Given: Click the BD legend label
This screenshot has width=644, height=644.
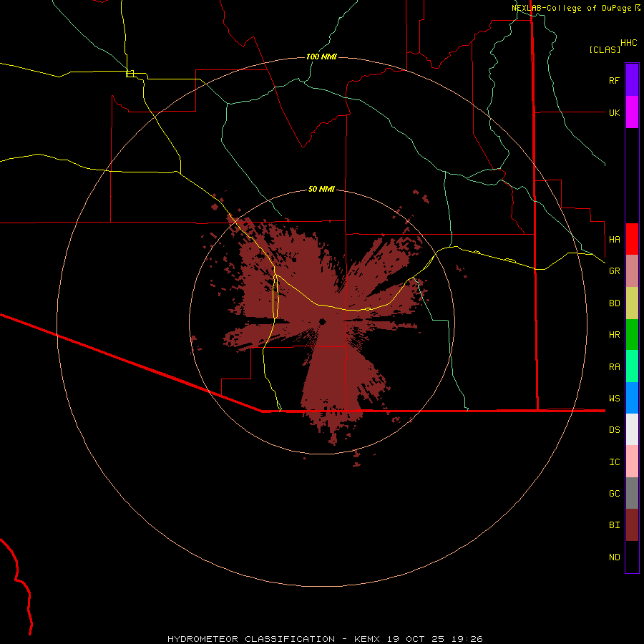Looking at the screenshot, I should [x=614, y=303].
